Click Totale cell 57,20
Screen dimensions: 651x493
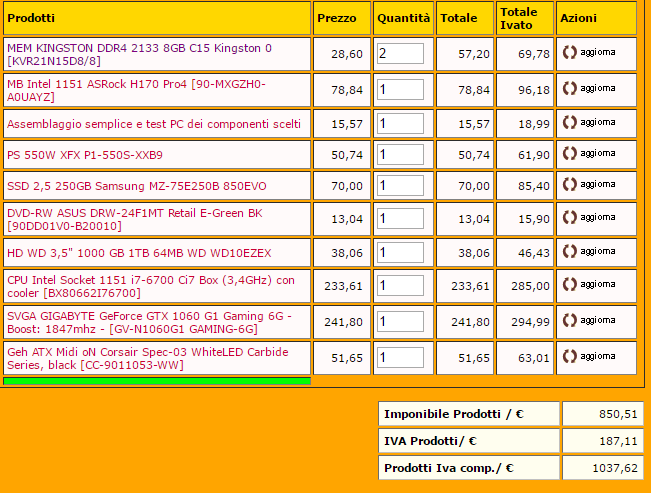[x=465, y=54]
